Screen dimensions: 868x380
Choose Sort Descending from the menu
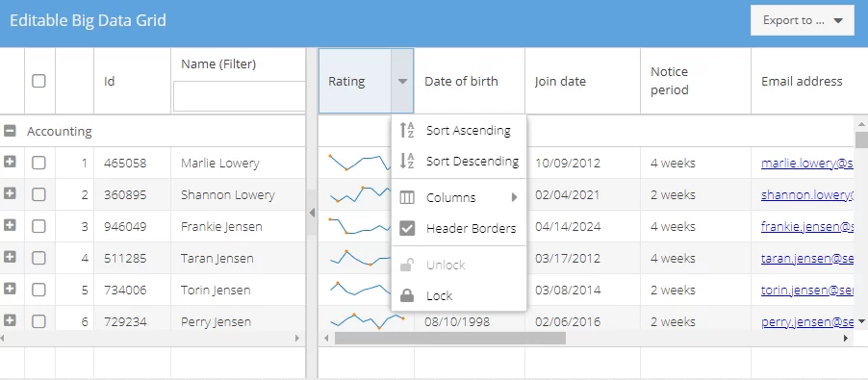(459, 162)
